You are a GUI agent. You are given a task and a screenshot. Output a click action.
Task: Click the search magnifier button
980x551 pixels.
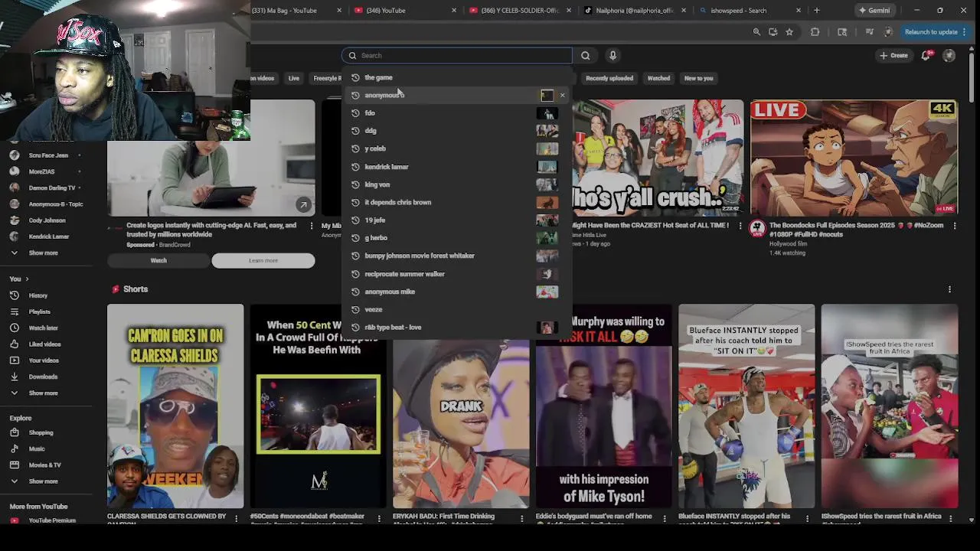[585, 55]
